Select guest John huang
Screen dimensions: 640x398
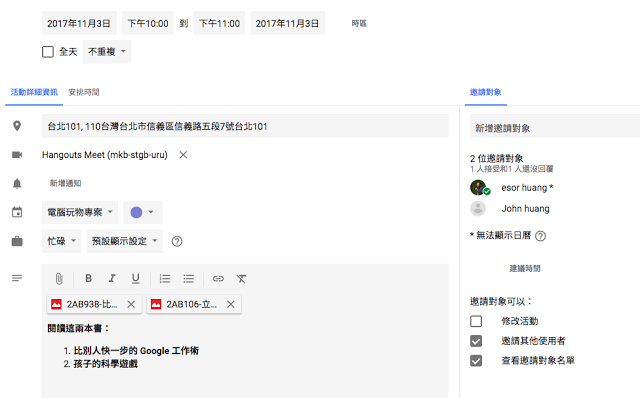coord(525,209)
